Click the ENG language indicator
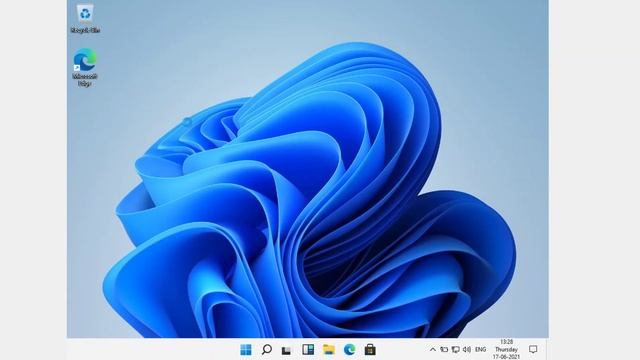The image size is (640, 360). pyautogui.click(x=481, y=349)
